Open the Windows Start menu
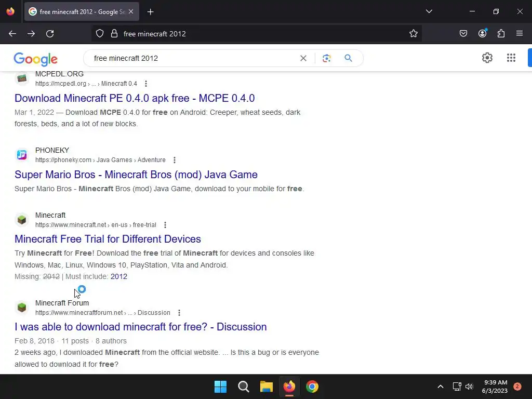Screen dimensions: 532x399 pyautogui.click(x=220, y=387)
